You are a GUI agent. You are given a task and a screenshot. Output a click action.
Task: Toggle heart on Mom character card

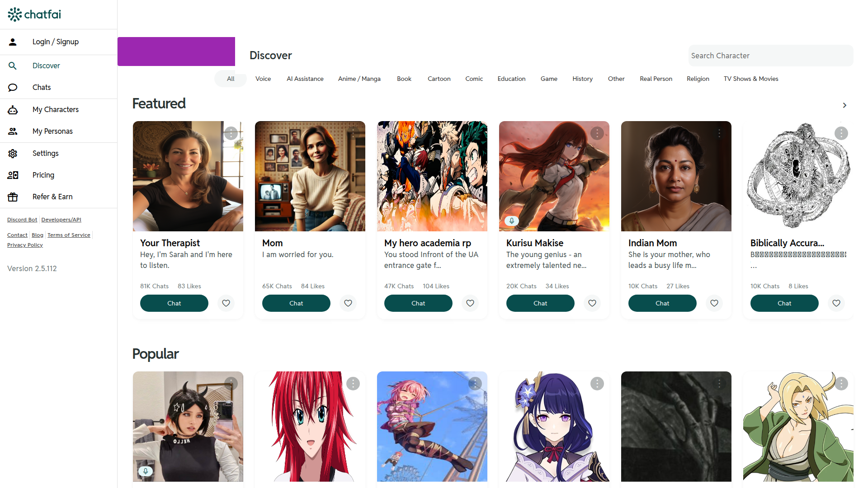(348, 303)
